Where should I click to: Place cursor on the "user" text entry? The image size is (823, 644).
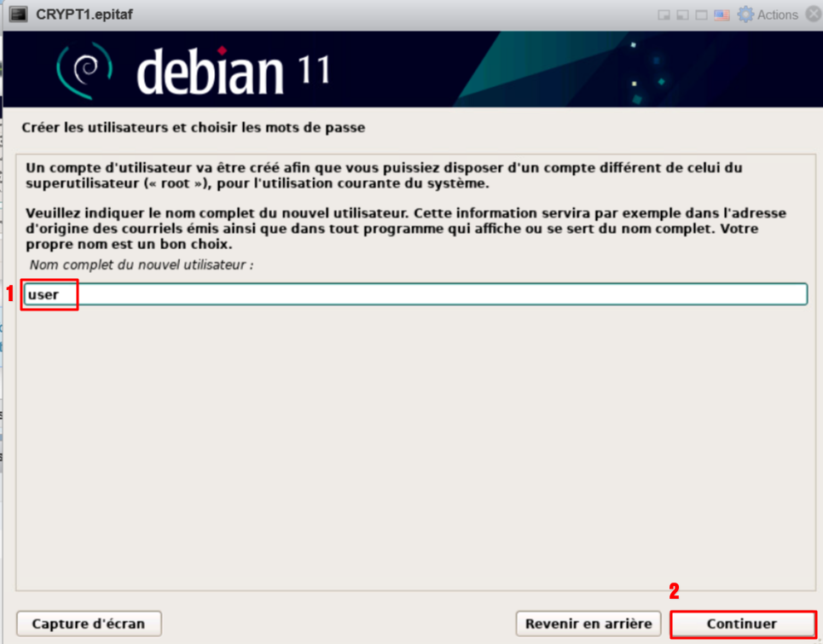(x=43, y=294)
